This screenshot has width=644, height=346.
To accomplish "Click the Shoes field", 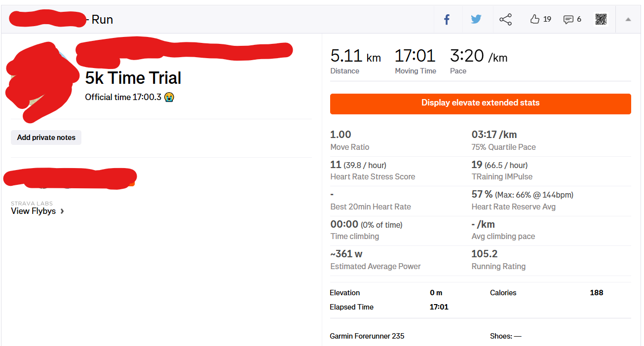I will click(505, 336).
